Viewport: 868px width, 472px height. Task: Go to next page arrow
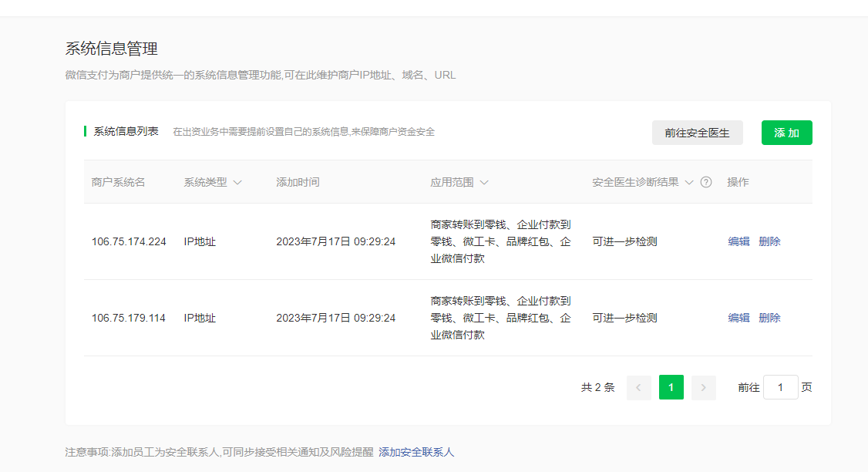tap(703, 388)
